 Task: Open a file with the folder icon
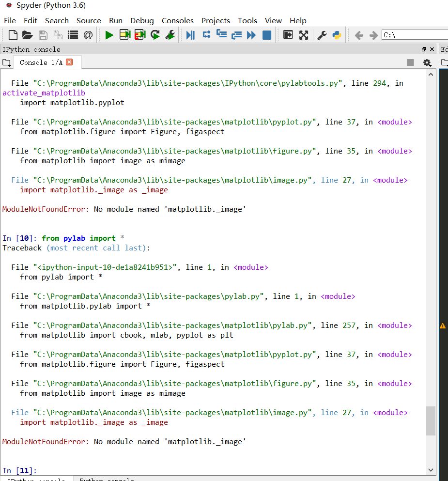27,35
